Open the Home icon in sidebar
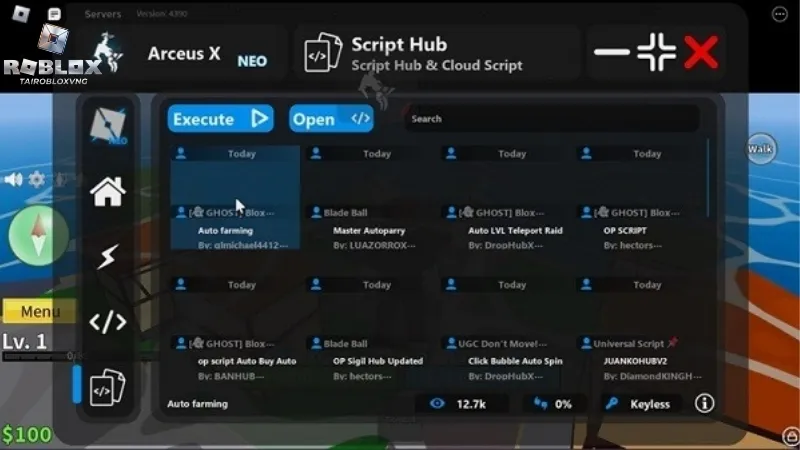The height and width of the screenshot is (450, 800). click(108, 192)
